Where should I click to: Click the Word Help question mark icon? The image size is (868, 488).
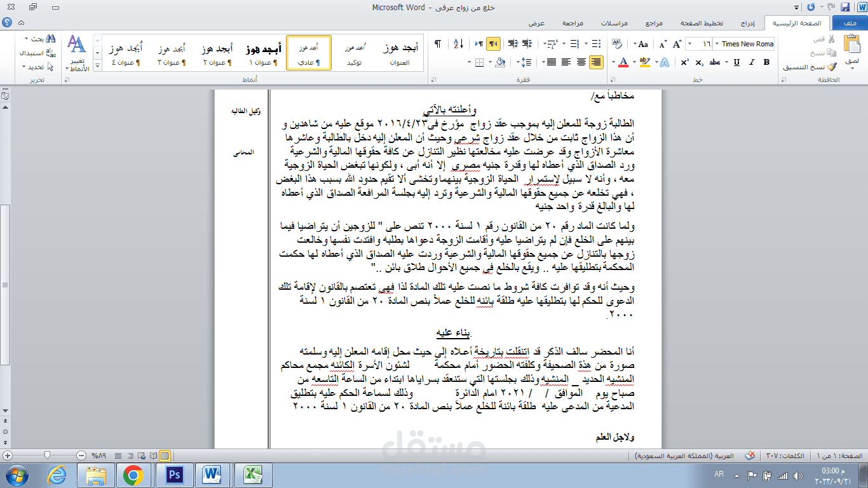pyautogui.click(x=7, y=22)
